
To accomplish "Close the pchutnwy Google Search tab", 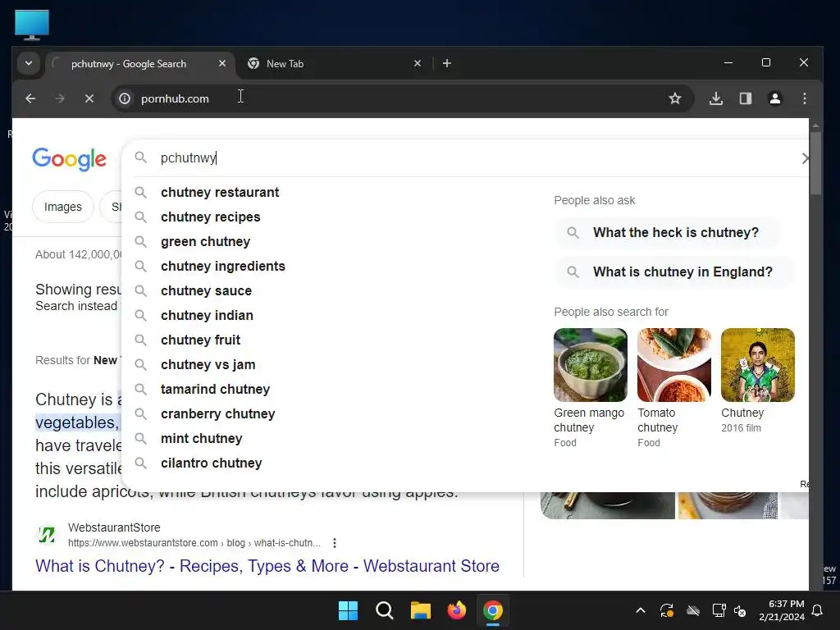I will 221,64.
